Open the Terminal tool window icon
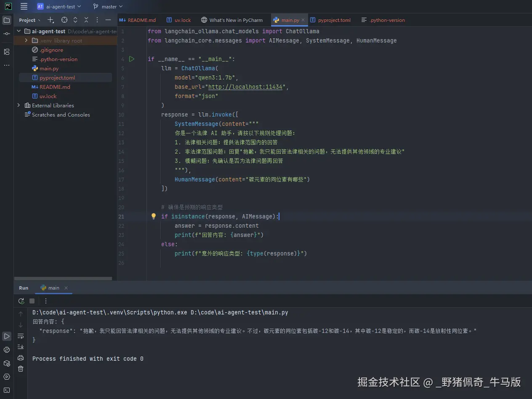 point(7,390)
